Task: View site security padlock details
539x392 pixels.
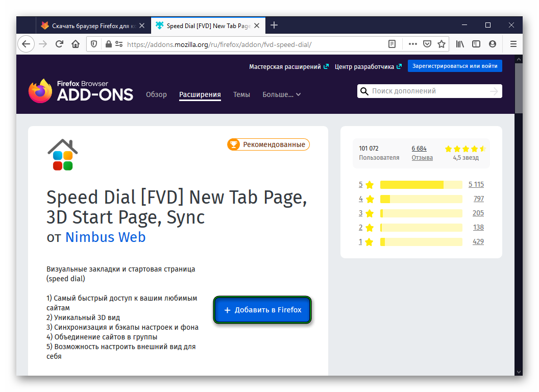Action: point(108,44)
